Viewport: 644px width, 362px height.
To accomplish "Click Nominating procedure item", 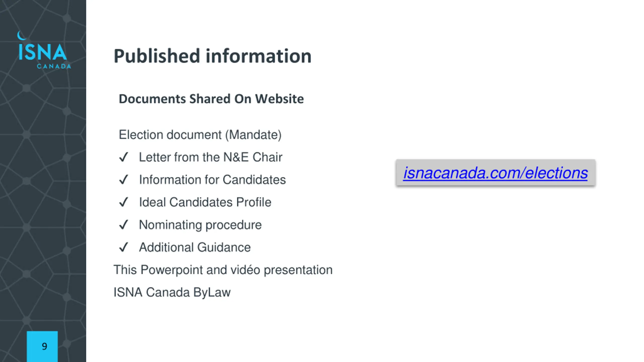I will 200,225.
